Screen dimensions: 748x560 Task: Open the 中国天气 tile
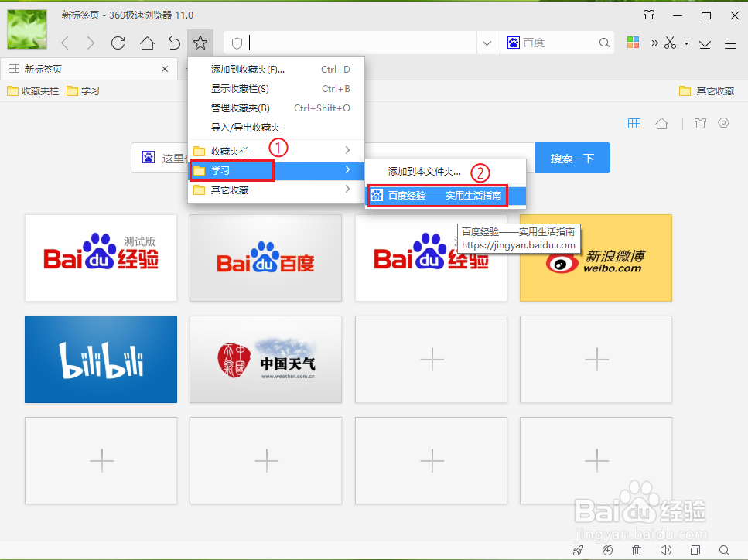pos(266,359)
